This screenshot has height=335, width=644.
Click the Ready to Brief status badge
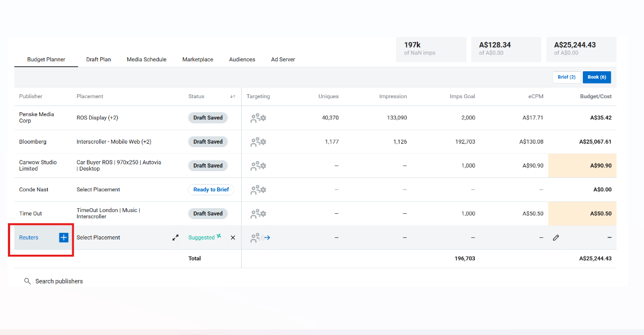pyautogui.click(x=211, y=190)
